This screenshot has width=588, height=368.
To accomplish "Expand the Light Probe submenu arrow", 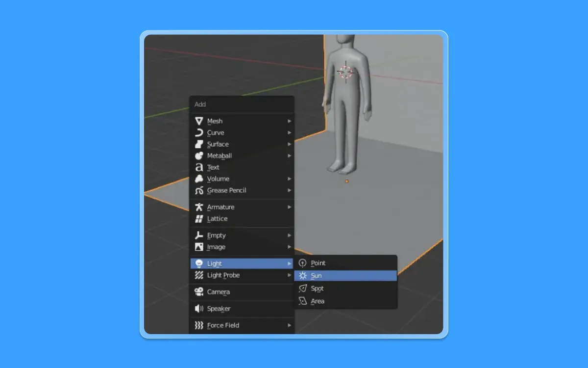I will point(289,275).
